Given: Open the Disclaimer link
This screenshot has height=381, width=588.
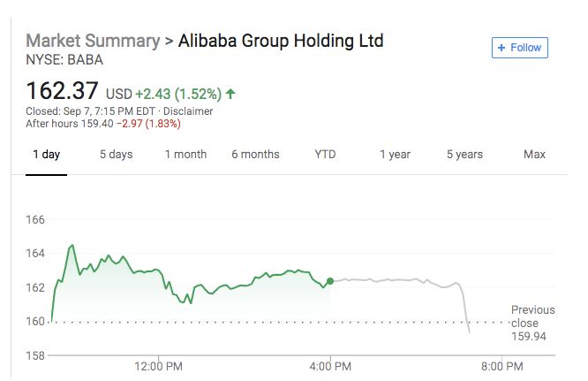Looking at the screenshot, I should tap(188, 111).
